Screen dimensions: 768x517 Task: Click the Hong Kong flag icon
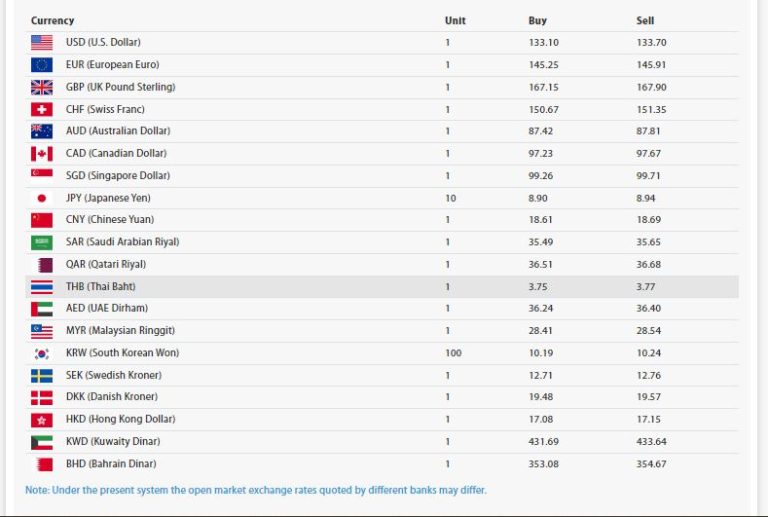coord(42,420)
